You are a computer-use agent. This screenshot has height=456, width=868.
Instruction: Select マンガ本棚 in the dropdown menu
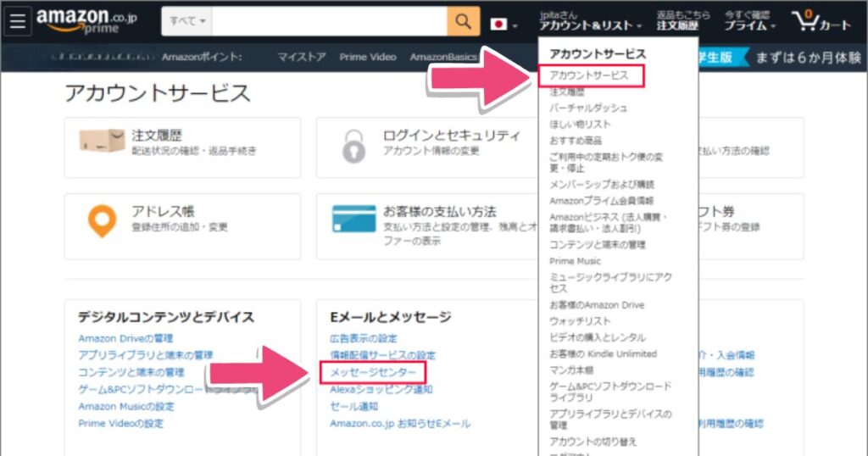click(571, 370)
